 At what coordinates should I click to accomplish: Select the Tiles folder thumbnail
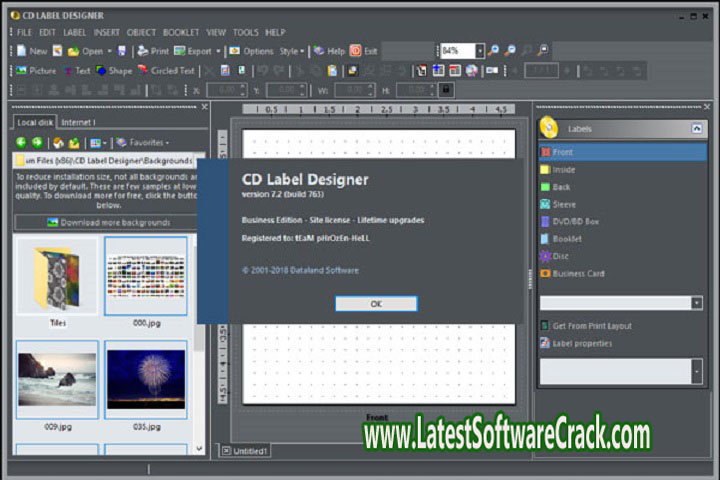(x=57, y=276)
